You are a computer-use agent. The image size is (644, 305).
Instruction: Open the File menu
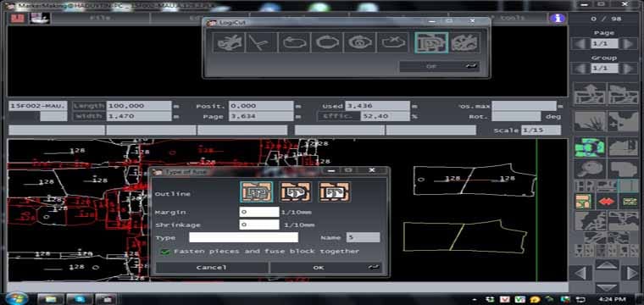click(x=100, y=18)
